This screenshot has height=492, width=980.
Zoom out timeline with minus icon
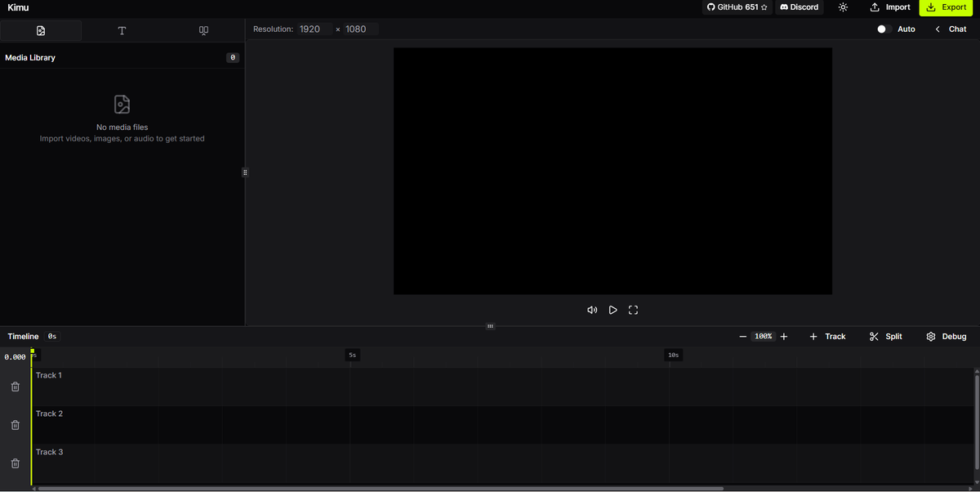[x=742, y=337]
